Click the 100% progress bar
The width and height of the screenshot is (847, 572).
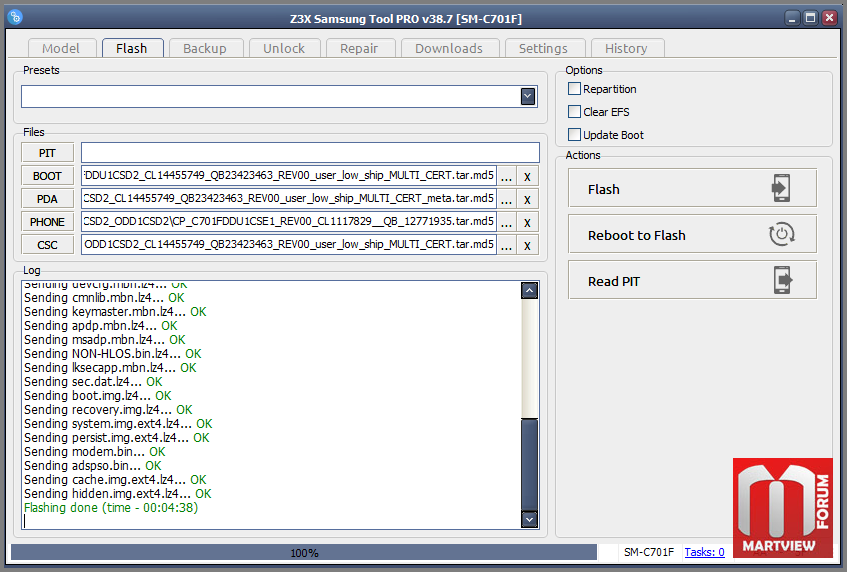click(x=304, y=553)
